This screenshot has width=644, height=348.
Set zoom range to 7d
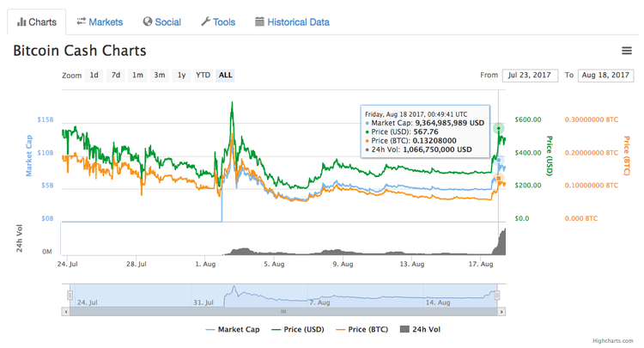click(x=116, y=76)
